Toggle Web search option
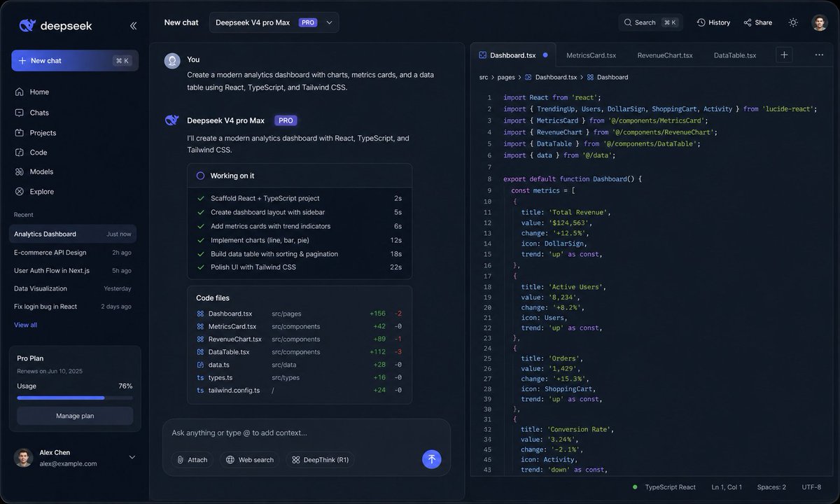The width and height of the screenshot is (840, 504). click(x=249, y=460)
